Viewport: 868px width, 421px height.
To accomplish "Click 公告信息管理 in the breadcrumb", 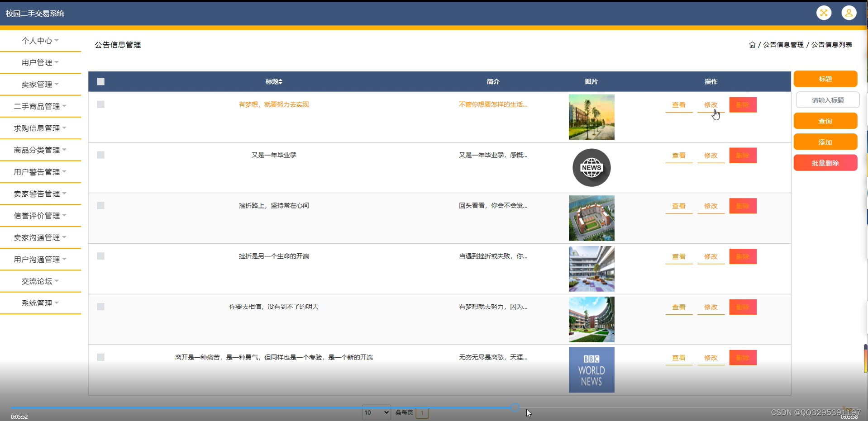I will [783, 45].
